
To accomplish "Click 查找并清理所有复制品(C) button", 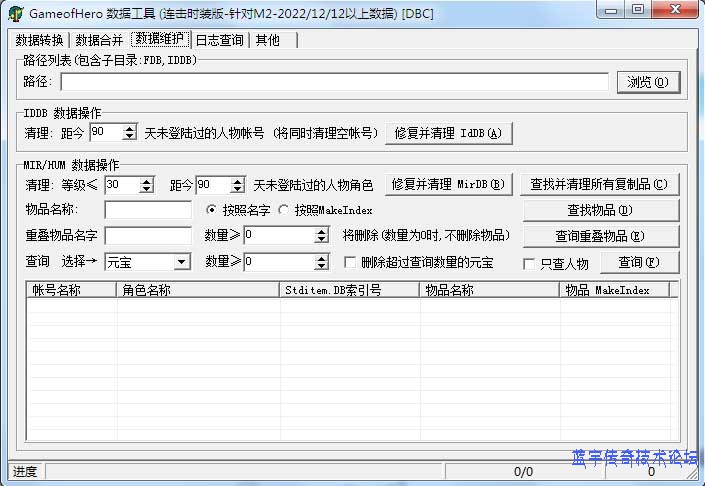I will point(599,184).
